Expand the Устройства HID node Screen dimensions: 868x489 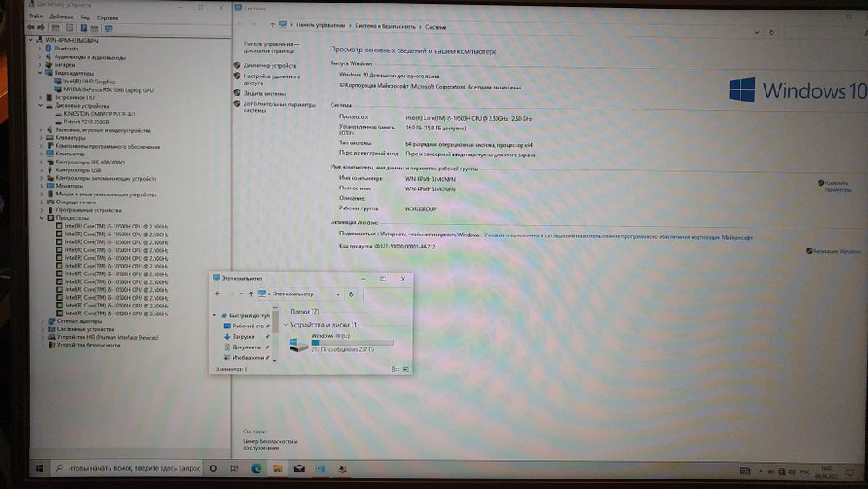coord(43,337)
